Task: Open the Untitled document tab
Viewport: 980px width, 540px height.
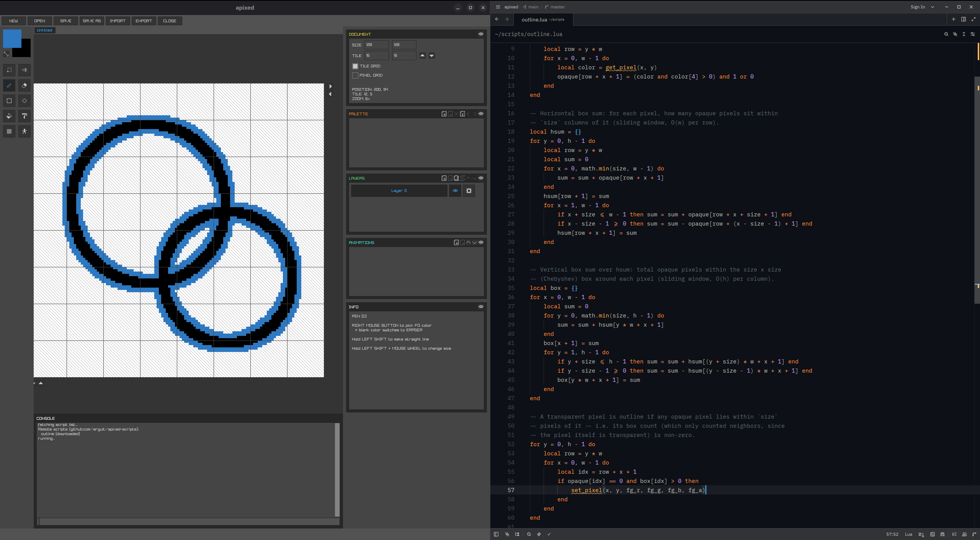Action: click(x=45, y=30)
